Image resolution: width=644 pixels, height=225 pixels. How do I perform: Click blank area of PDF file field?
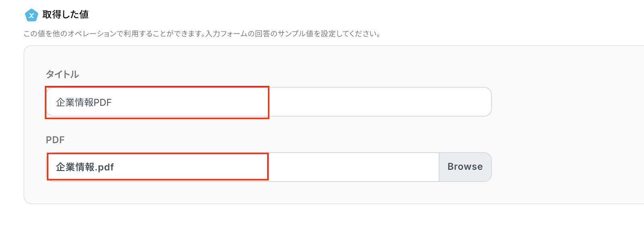click(x=354, y=167)
